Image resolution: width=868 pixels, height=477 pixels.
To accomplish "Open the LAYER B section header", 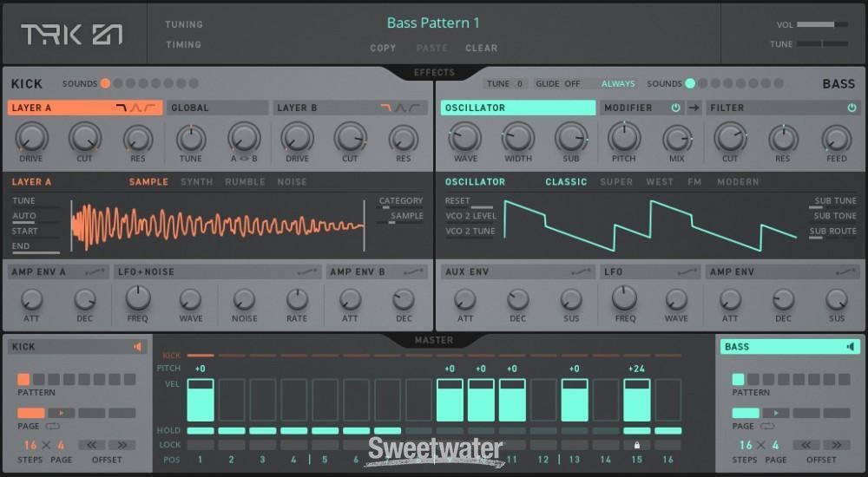I will point(351,108).
